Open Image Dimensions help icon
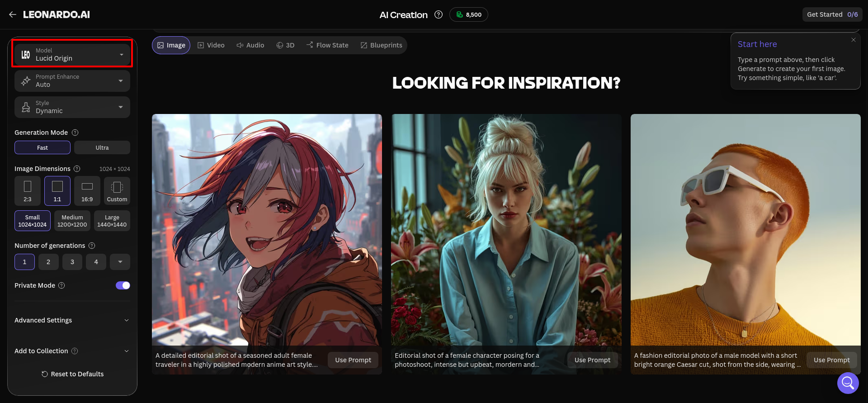 (77, 169)
